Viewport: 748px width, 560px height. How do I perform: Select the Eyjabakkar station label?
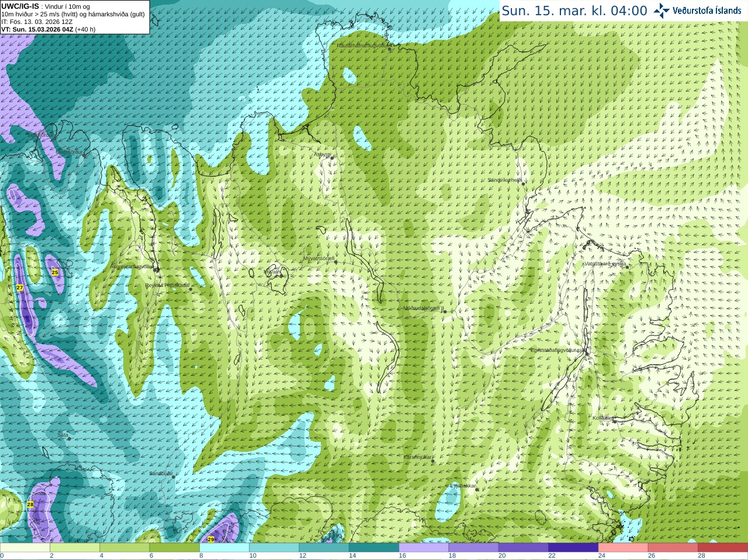point(463,486)
